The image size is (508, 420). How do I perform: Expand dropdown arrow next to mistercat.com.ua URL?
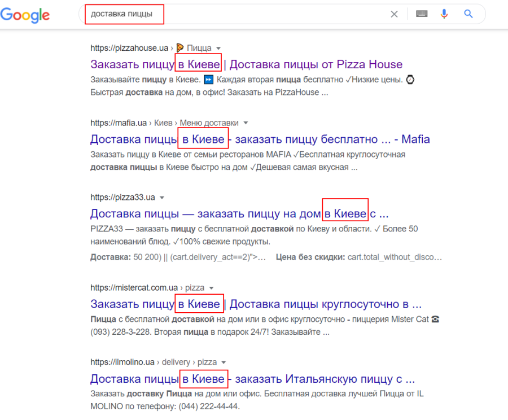[x=212, y=288]
